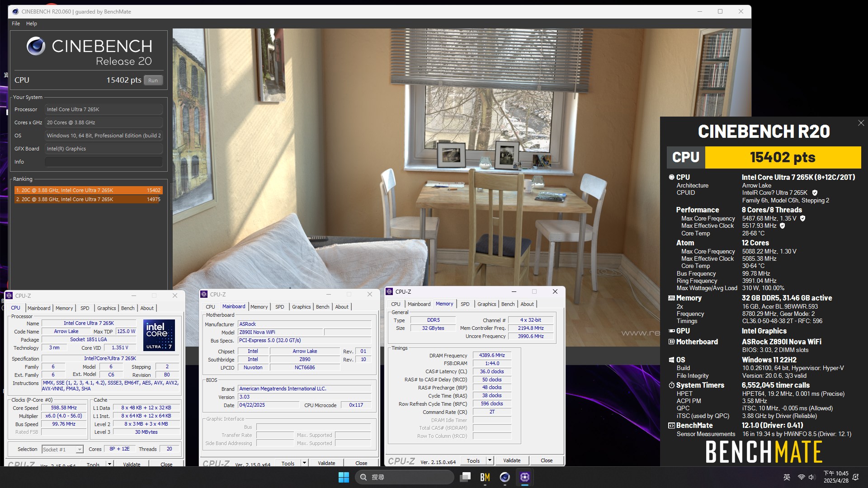The height and width of the screenshot is (488, 868).
Task: Click the Cinebench 15402 pts score banner
Action: [x=783, y=157]
